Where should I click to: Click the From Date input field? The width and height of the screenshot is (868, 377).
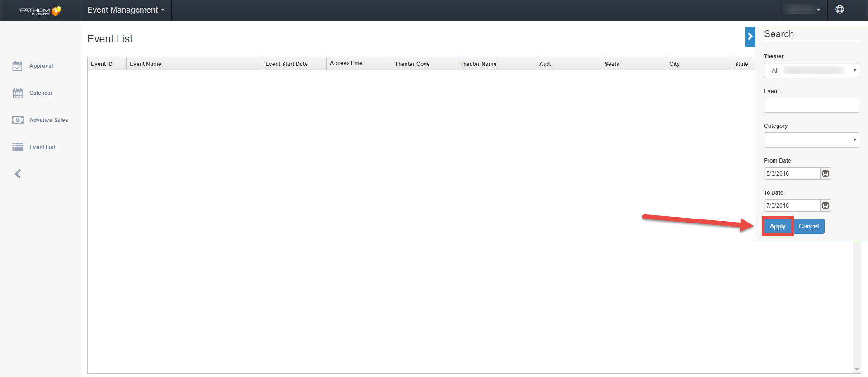[792, 173]
